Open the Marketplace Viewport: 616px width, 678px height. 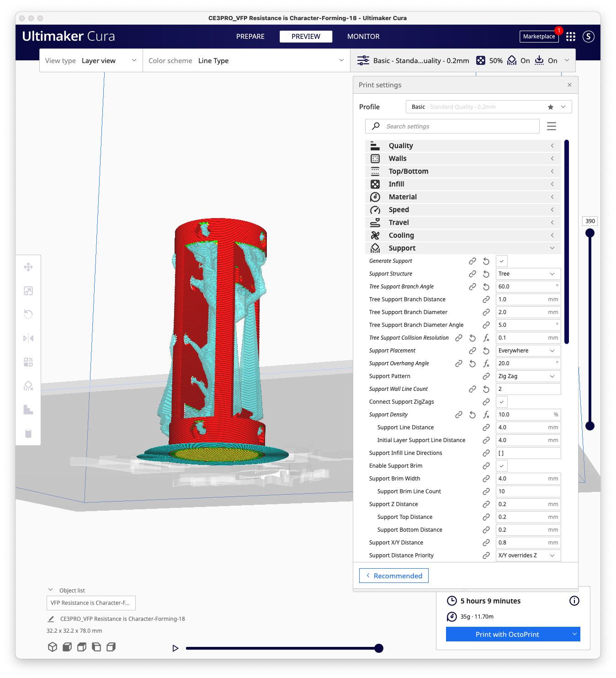pos(539,37)
